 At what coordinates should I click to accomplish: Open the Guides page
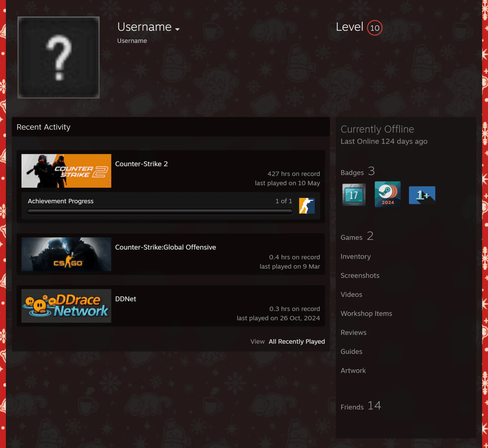pos(351,352)
